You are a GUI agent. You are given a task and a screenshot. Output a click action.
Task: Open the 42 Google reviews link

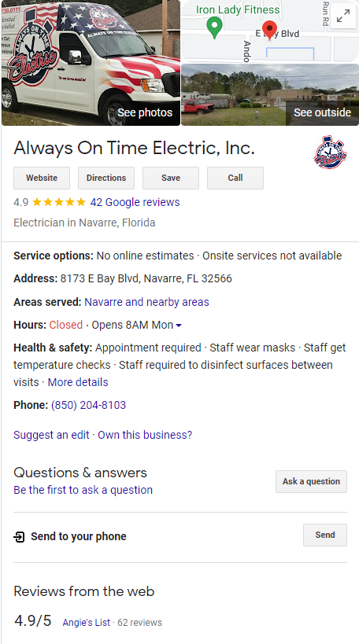click(x=135, y=202)
